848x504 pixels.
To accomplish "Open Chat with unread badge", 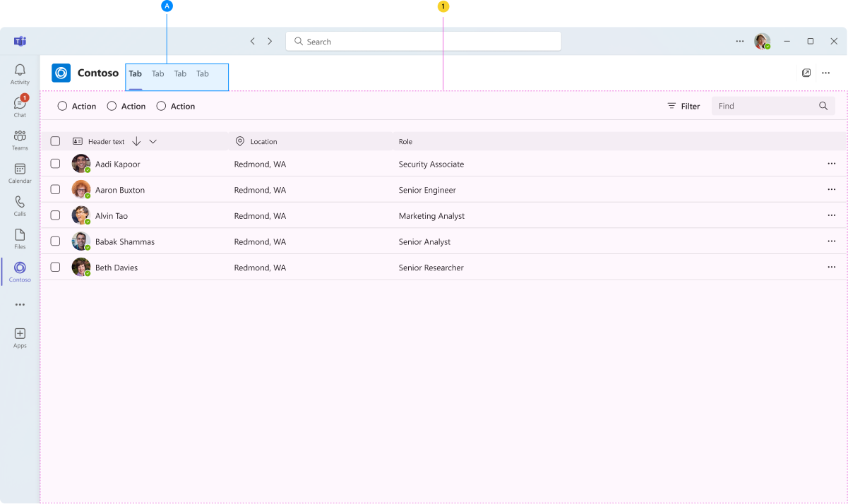I will [20, 106].
